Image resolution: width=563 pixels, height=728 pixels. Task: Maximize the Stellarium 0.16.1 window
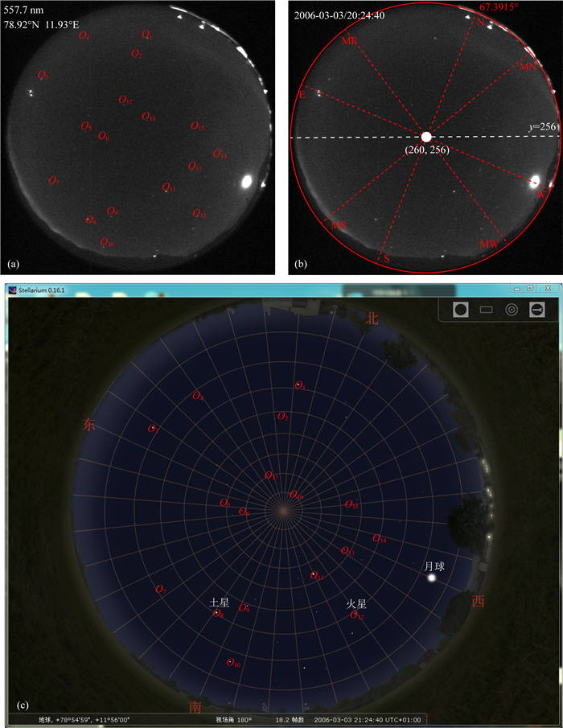pyautogui.click(x=530, y=287)
